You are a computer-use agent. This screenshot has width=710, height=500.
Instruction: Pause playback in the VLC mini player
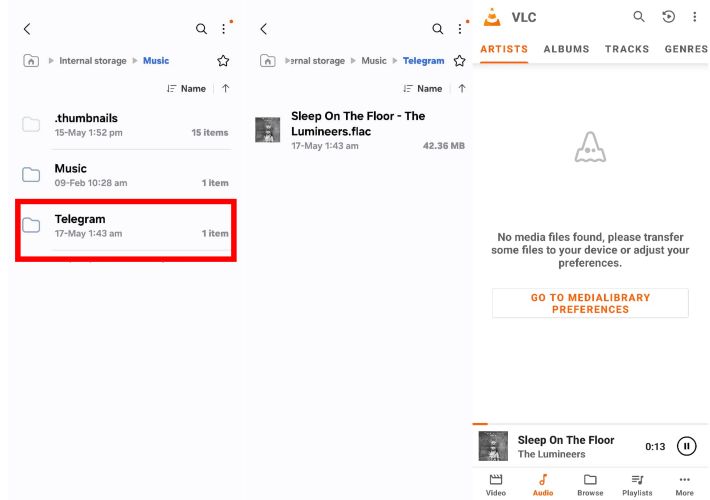(686, 447)
